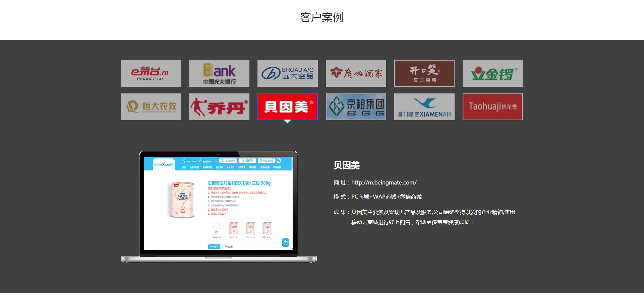Select the 金锣 logo tile

click(x=493, y=73)
